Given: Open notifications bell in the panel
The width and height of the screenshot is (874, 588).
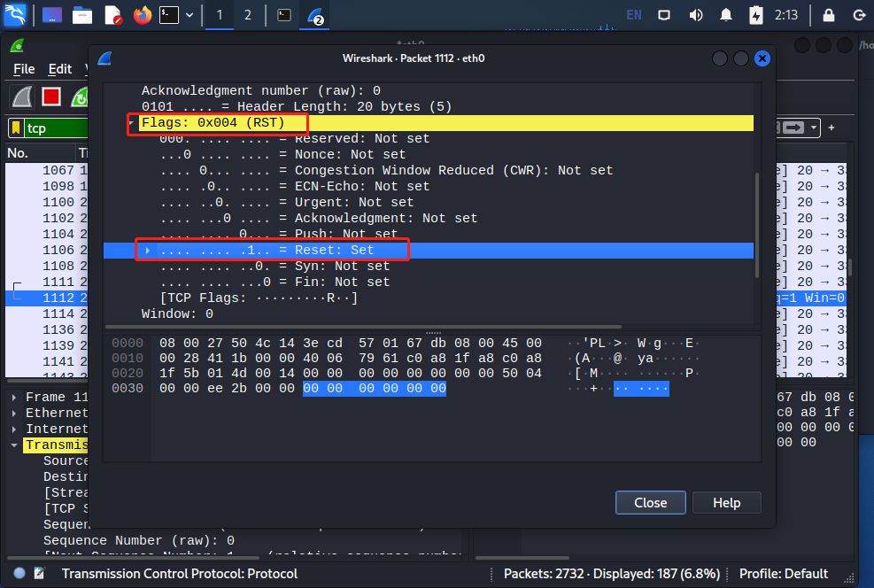Looking at the screenshot, I should [726, 15].
